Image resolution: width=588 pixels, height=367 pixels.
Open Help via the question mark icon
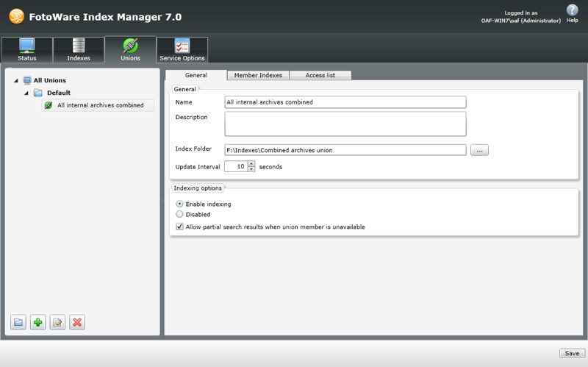573,10
